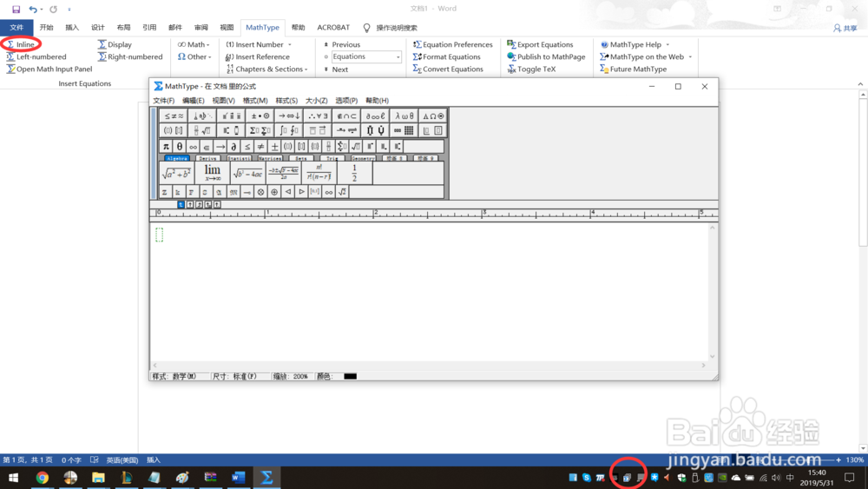
Task: Open Convert Equations
Action: (x=448, y=69)
